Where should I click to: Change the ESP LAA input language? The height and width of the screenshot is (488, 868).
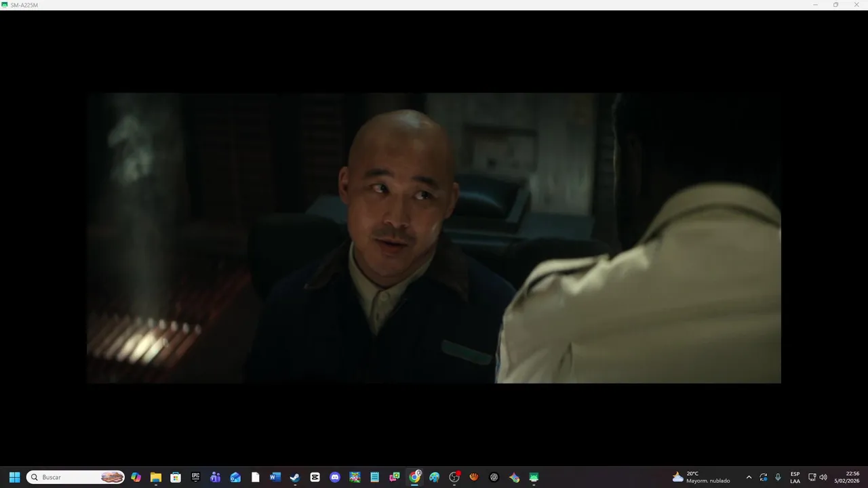click(x=795, y=477)
